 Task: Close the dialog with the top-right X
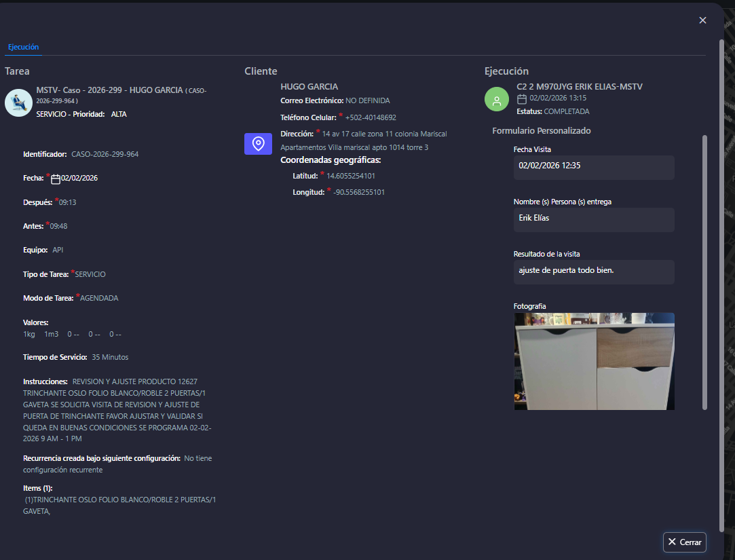click(702, 20)
